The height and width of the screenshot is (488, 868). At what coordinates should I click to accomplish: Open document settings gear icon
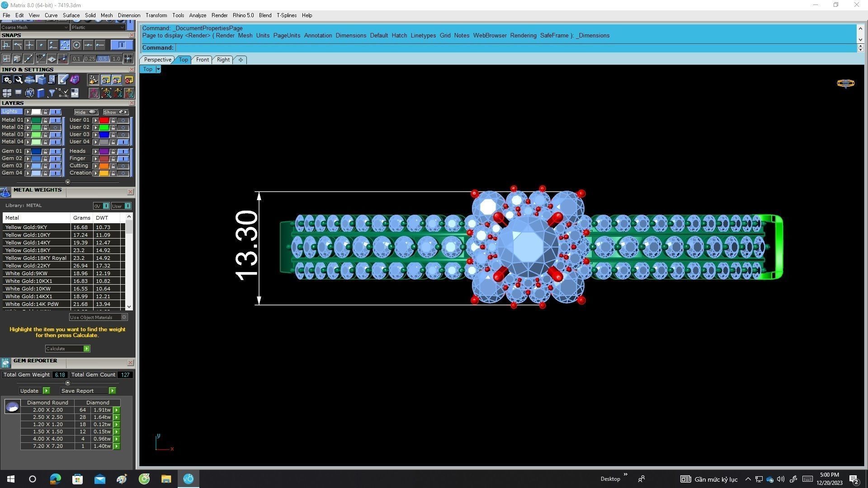7,80
